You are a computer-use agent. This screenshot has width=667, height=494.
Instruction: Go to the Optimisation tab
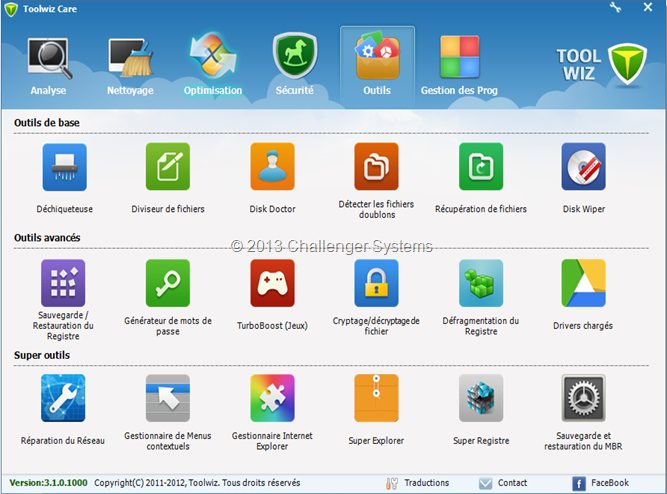click(x=213, y=64)
